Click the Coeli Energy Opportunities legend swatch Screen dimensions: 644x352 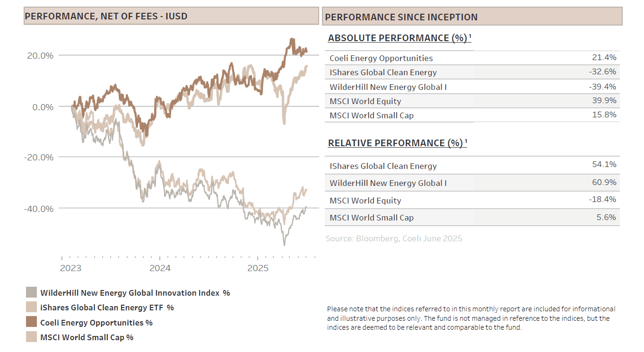31,322
